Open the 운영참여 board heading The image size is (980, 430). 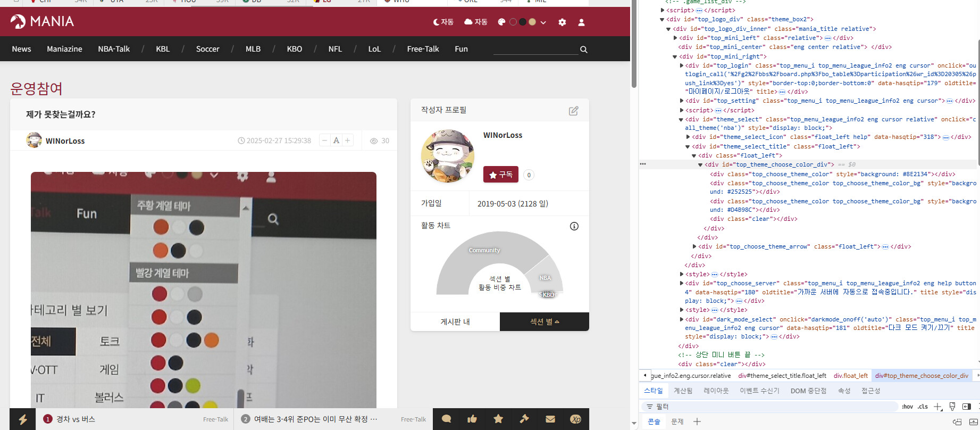coord(37,88)
